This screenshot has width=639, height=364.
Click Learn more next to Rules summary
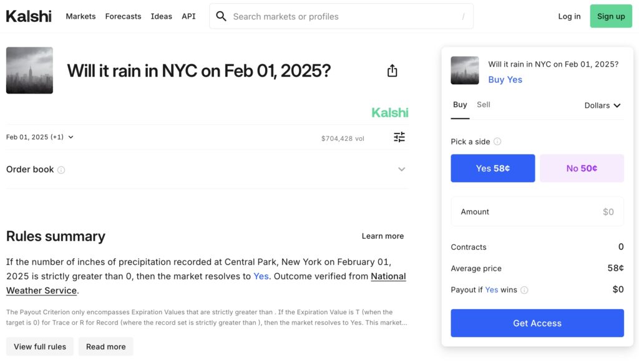tap(383, 236)
